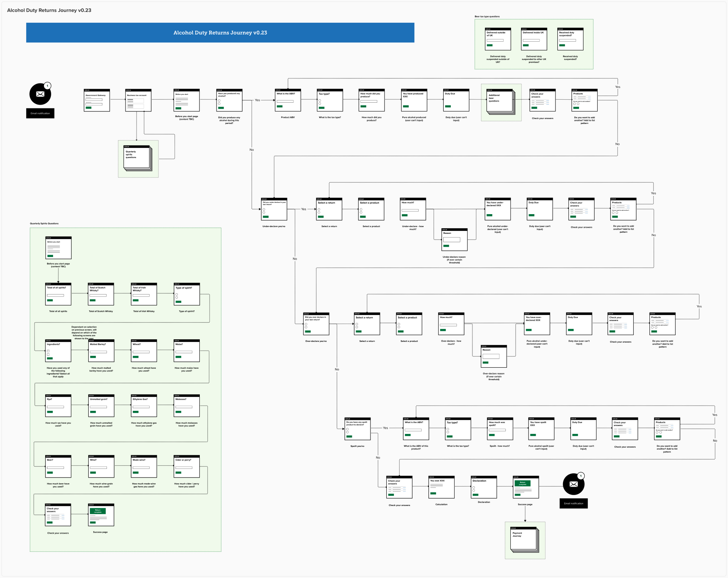Tick first checkbox on the Ingredients? screen
Image resolution: width=728 pixels, height=578 pixels.
tap(48, 351)
